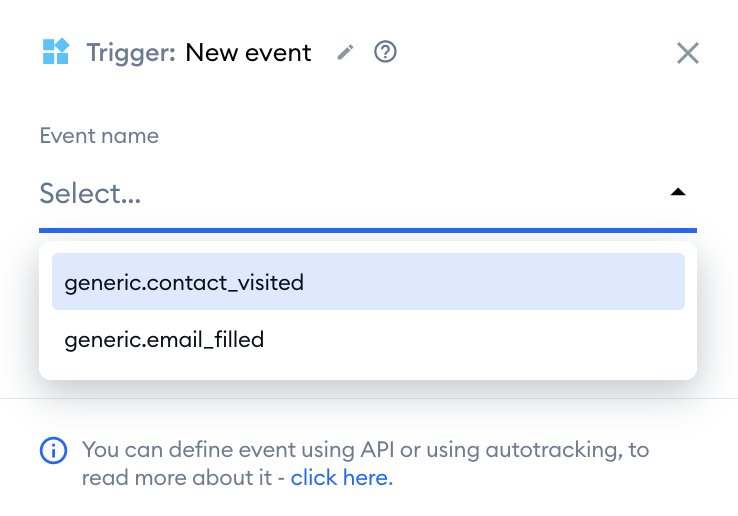Click the autotracking information text
The width and height of the screenshot is (738, 516).
(x=365, y=463)
